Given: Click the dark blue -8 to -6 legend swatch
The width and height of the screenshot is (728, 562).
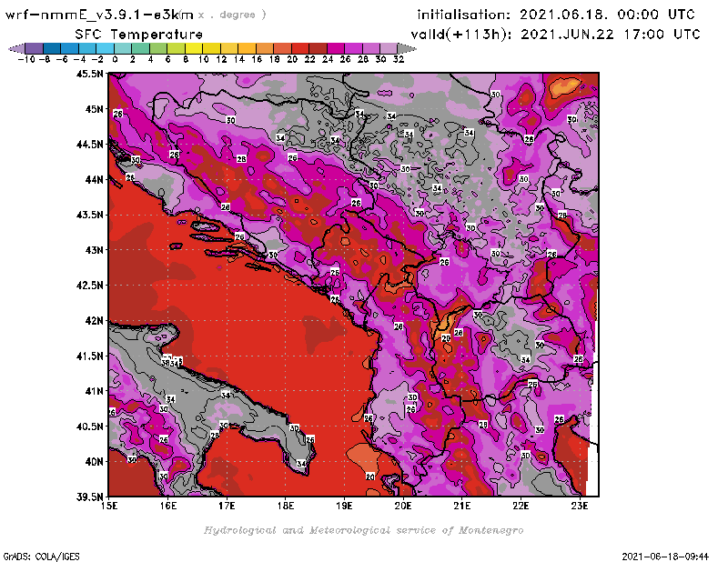Looking at the screenshot, I should (52, 49).
